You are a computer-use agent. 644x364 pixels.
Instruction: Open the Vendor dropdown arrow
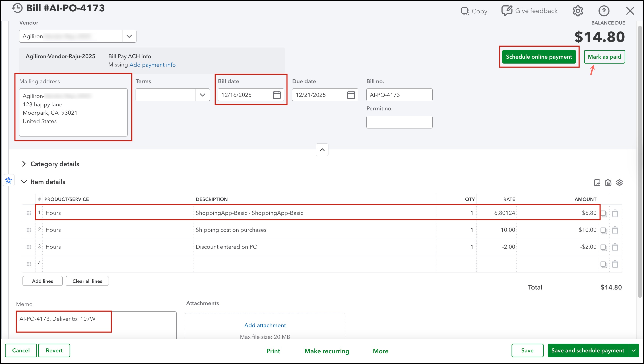click(x=129, y=36)
